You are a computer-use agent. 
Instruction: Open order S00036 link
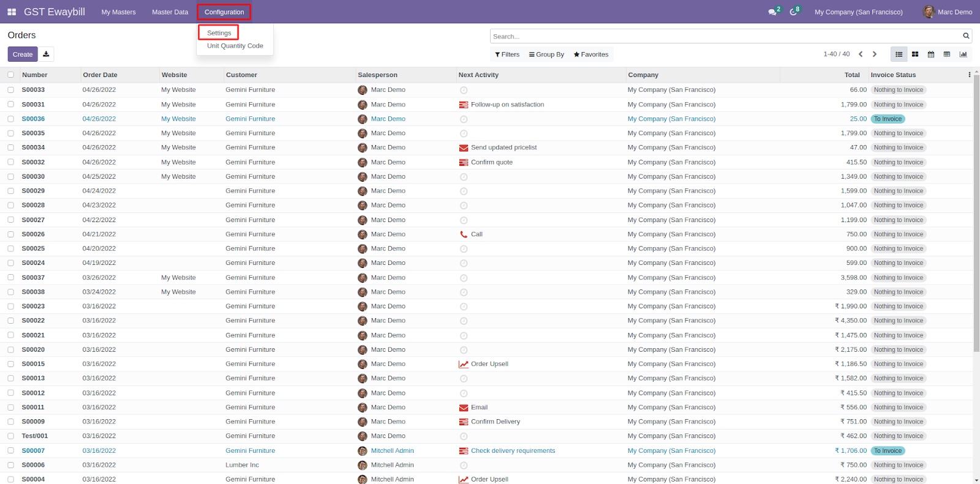coord(33,119)
